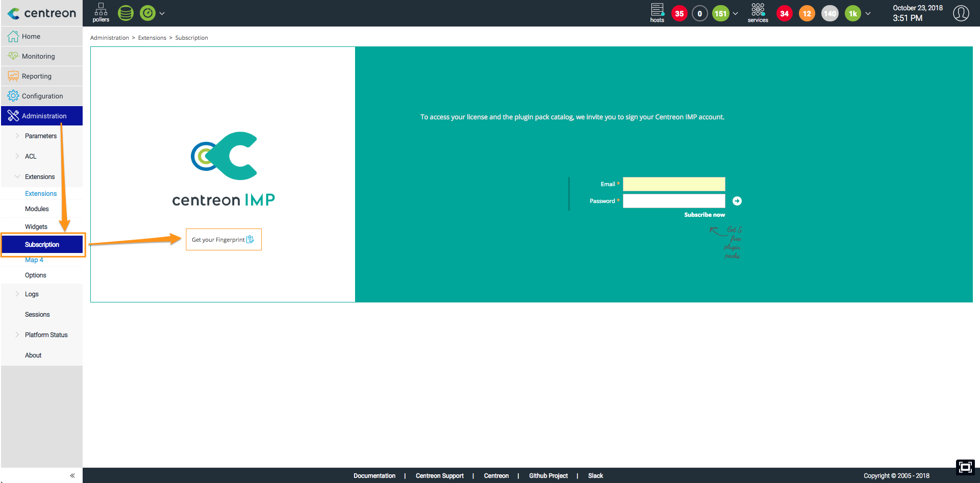
Task: Click the Password input field
Action: 674,201
